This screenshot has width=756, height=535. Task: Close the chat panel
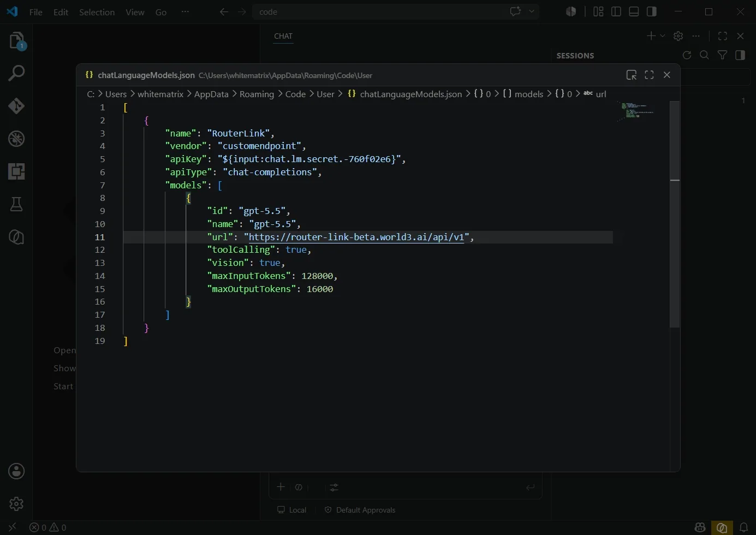pos(740,36)
